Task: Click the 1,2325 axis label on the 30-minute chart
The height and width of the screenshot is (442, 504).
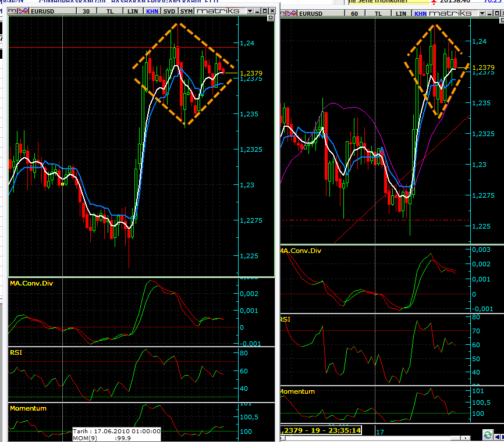Action: pos(251,149)
